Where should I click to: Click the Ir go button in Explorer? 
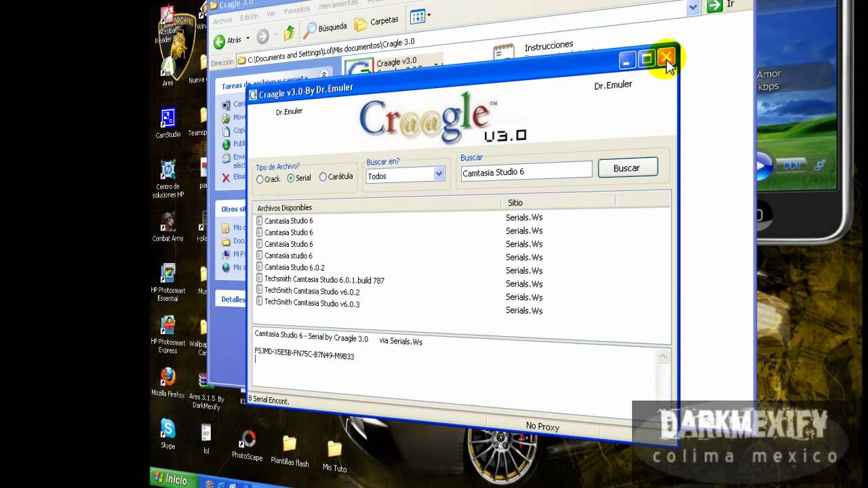tap(720, 5)
